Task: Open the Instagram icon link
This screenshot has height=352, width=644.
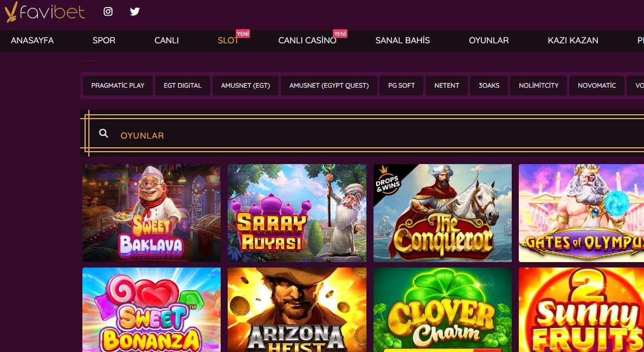Action: point(108,11)
